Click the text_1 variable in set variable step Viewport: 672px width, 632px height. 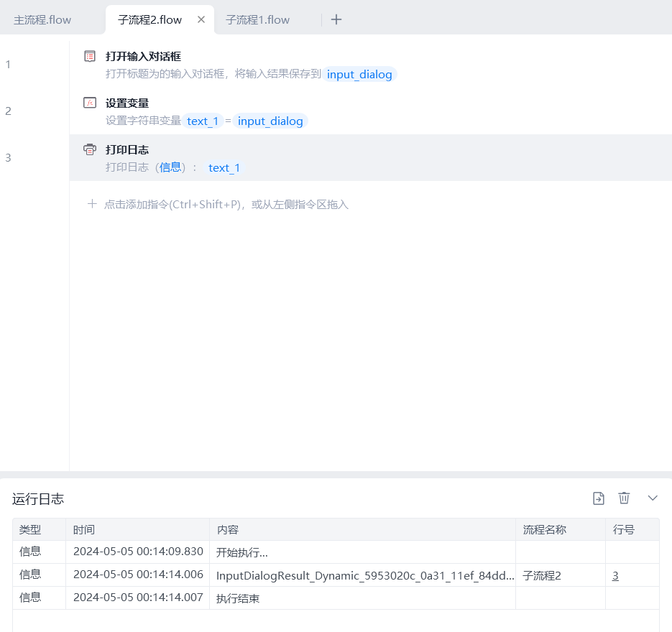tap(202, 121)
